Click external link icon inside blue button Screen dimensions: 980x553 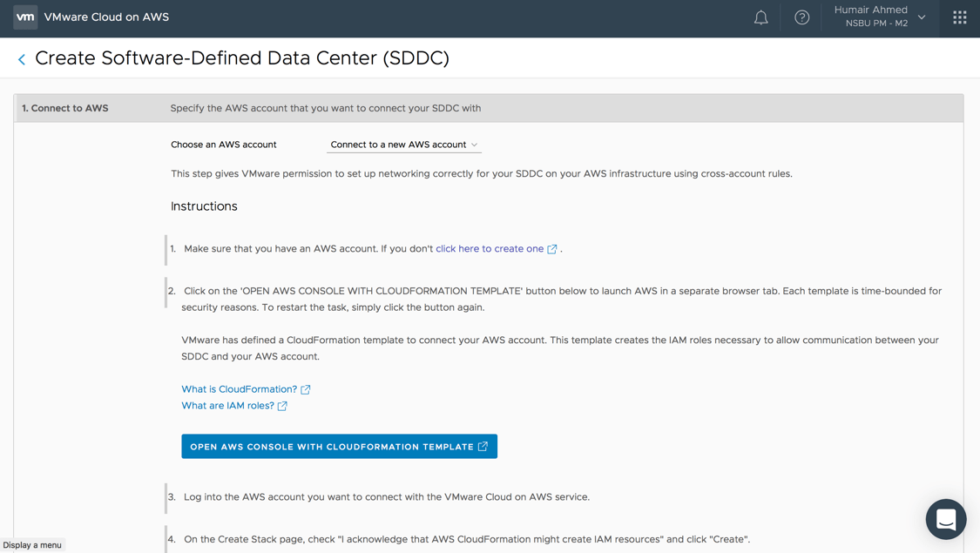(x=483, y=447)
